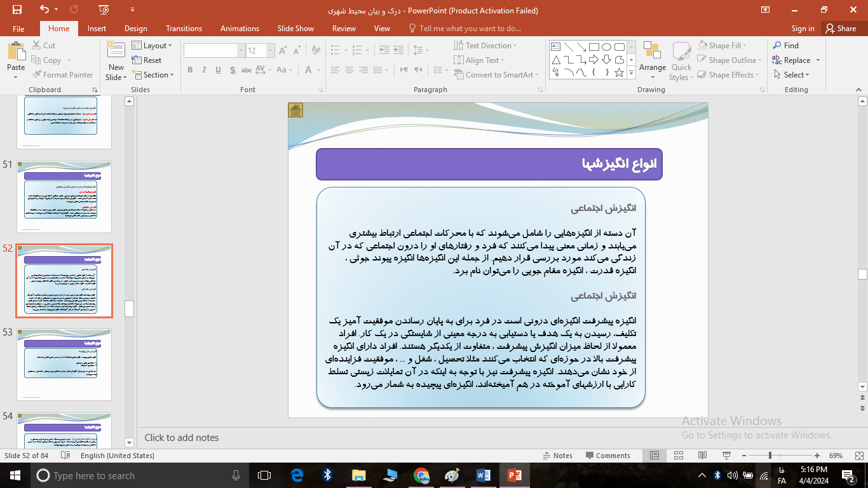The height and width of the screenshot is (488, 868).
Task: Click the Save icon in title bar
Action: pyautogui.click(x=17, y=10)
